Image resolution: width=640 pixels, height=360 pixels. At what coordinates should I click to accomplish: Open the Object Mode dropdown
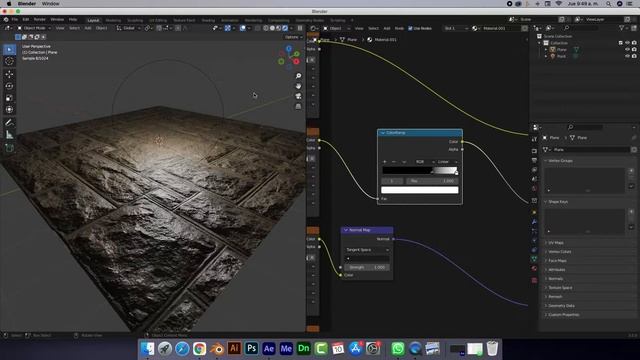[34, 28]
